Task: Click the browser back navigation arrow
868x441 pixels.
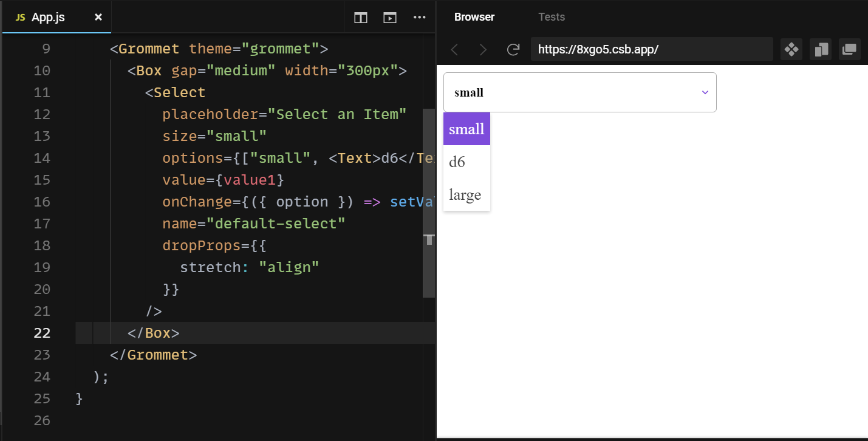Action: pyautogui.click(x=454, y=49)
